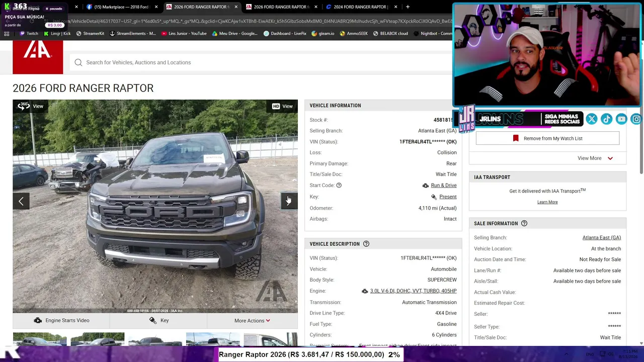This screenshot has height=362, width=644.
Task: Open the BELABOX cloud bookmark
Action: click(x=390, y=34)
